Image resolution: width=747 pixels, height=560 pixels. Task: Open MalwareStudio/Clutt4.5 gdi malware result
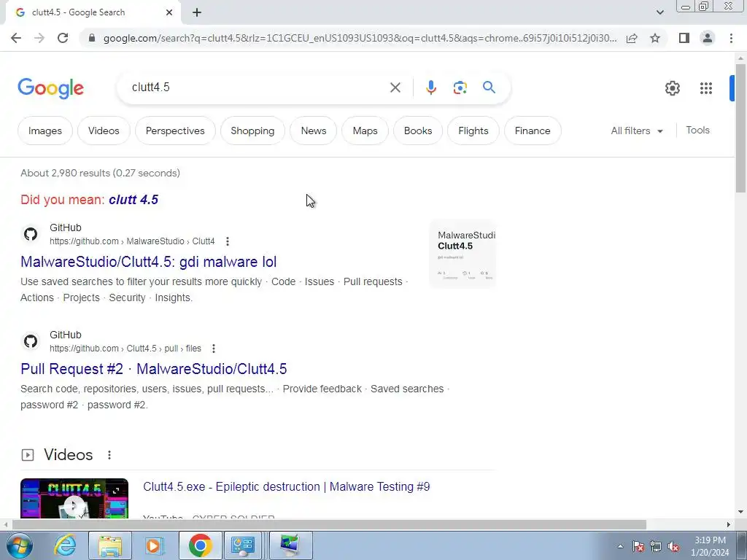(x=149, y=262)
